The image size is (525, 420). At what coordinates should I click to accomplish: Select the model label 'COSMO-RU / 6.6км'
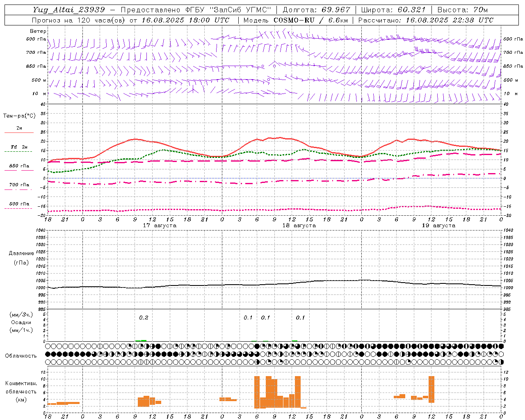pos(310,20)
